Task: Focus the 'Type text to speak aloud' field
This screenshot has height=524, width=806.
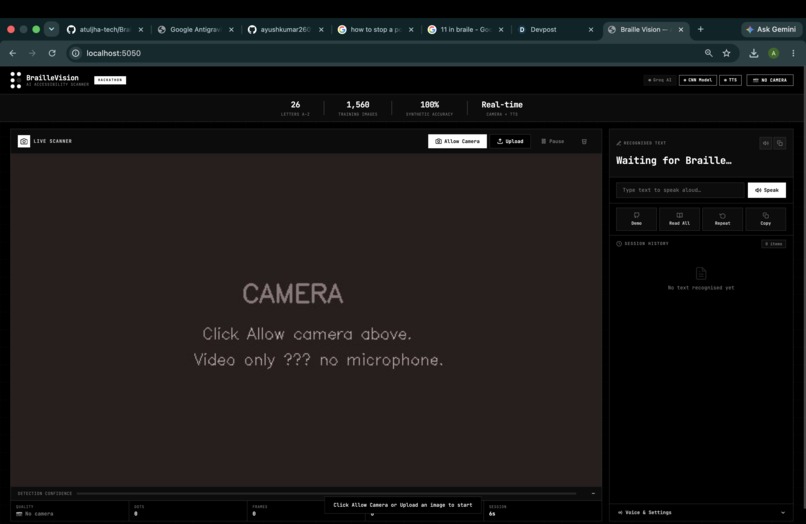Action: coord(680,190)
